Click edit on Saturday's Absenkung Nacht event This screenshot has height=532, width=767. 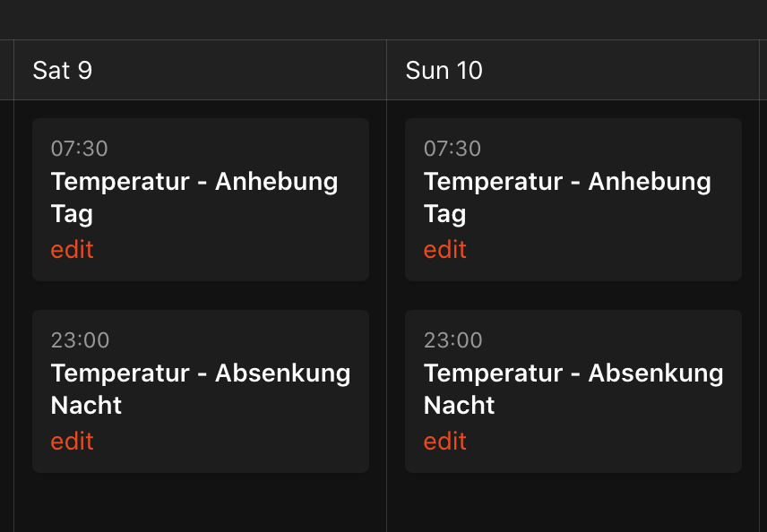pyautogui.click(x=72, y=442)
